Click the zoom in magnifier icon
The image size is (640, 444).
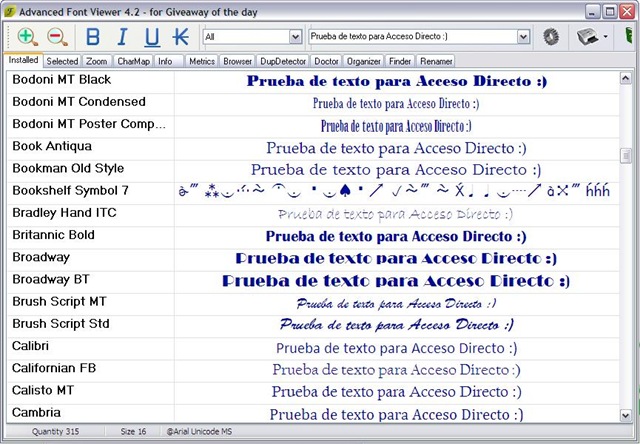coord(28,37)
